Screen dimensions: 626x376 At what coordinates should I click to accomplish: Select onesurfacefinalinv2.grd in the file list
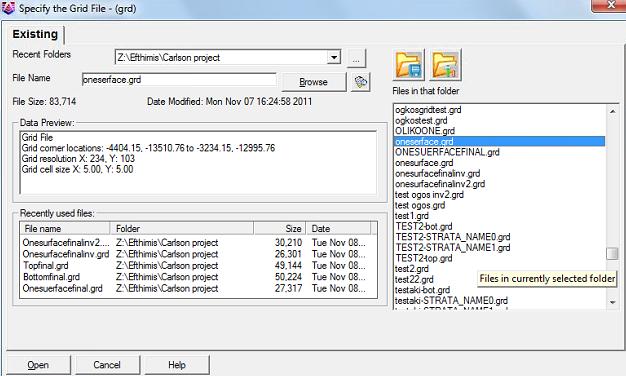[x=440, y=184]
